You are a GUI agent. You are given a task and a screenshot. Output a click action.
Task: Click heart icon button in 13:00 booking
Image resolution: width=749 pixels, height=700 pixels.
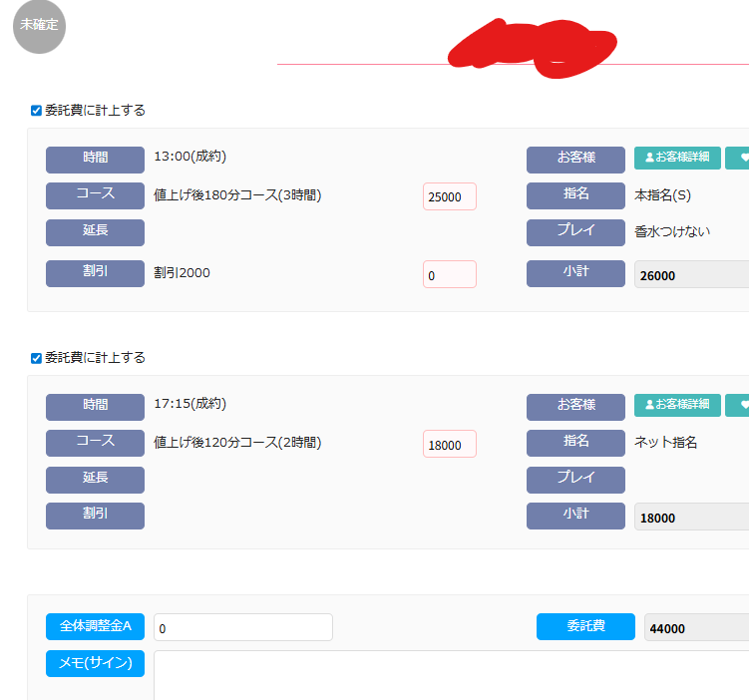coord(739,158)
